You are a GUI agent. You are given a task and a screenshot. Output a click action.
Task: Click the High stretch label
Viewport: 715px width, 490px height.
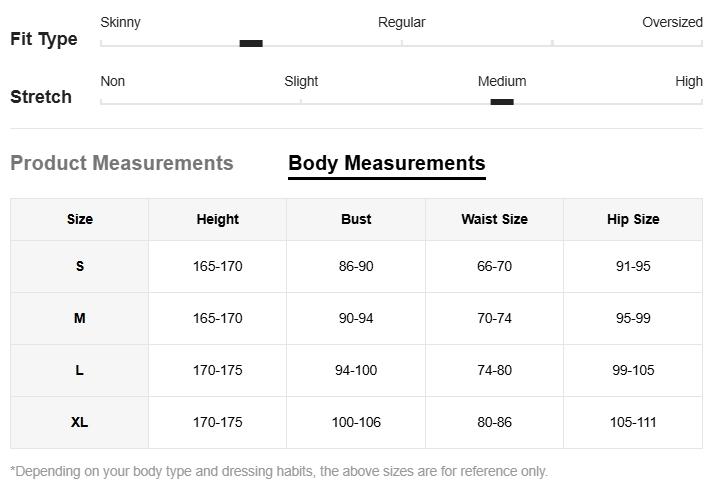pyautogui.click(x=688, y=81)
